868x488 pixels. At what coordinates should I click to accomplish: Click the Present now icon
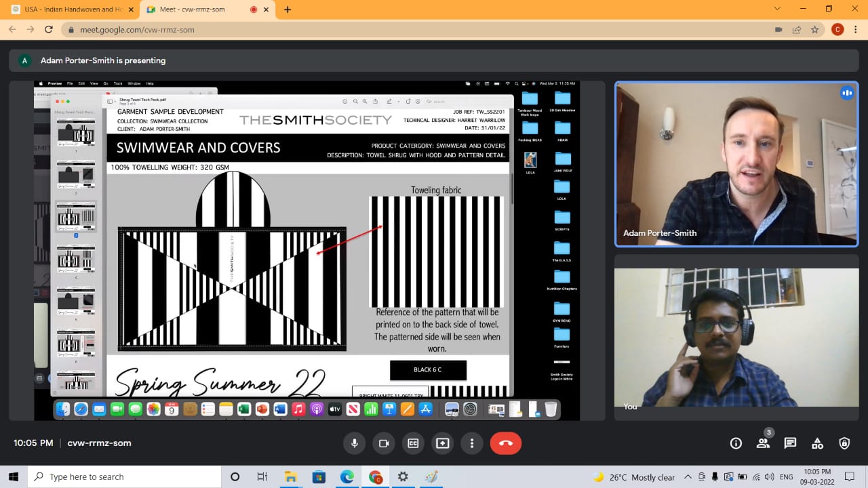[442, 443]
